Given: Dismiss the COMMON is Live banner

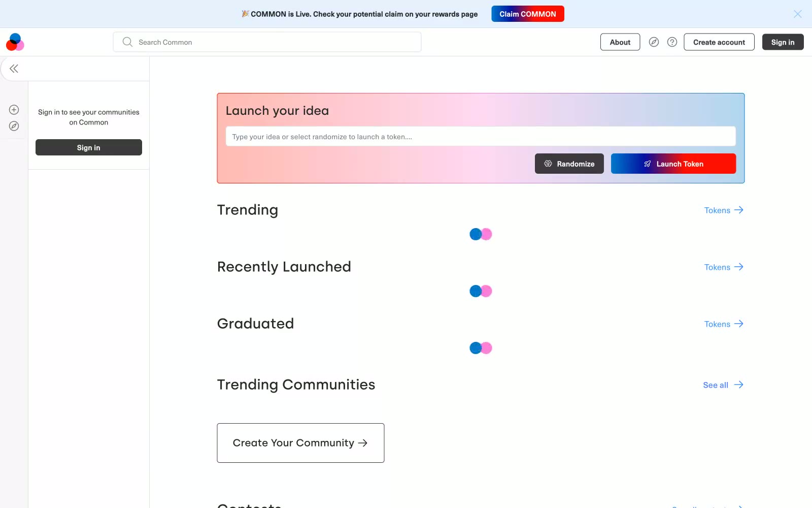Looking at the screenshot, I should (797, 14).
